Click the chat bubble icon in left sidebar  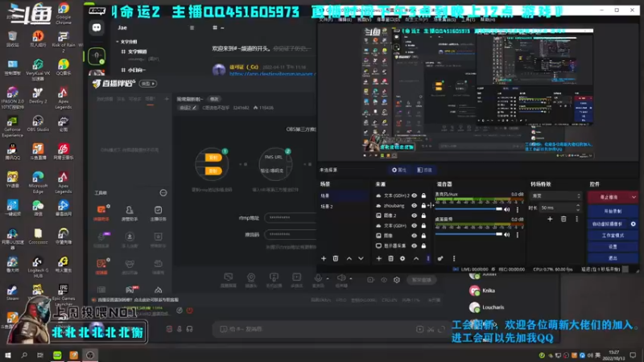pyautogui.click(x=97, y=27)
